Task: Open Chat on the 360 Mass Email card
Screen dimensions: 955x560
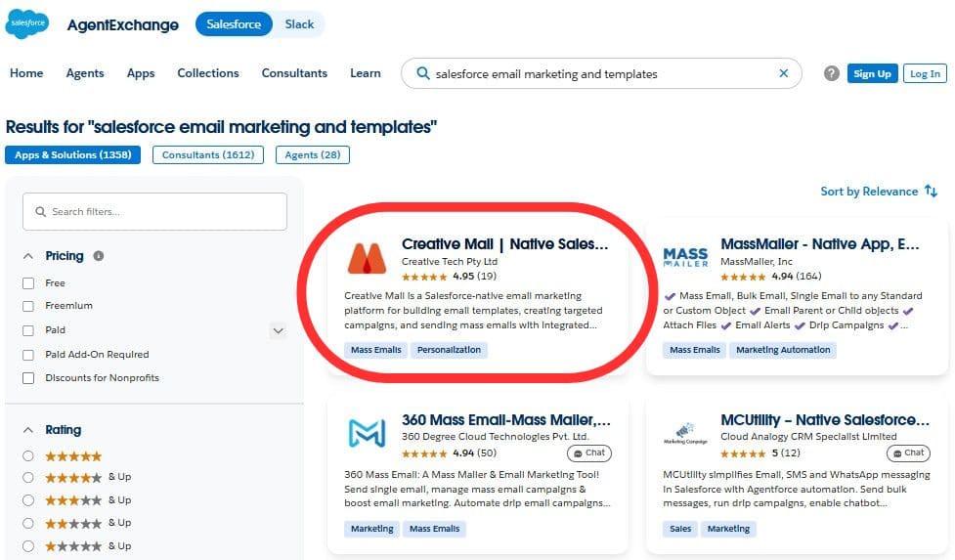Action: click(x=589, y=452)
